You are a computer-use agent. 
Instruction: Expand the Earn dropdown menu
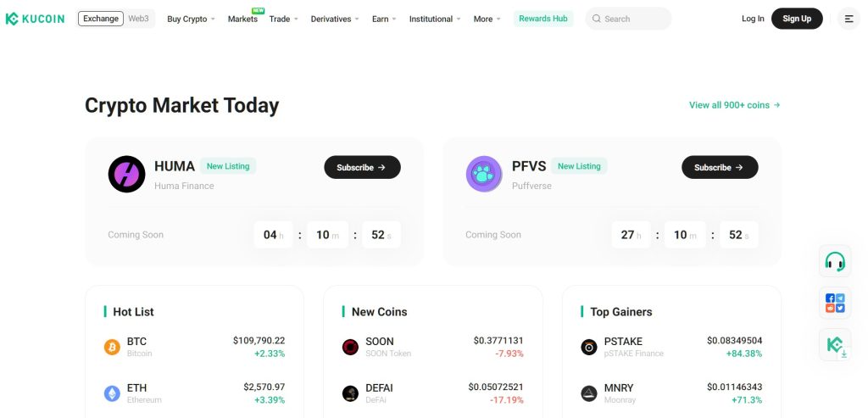tap(384, 19)
